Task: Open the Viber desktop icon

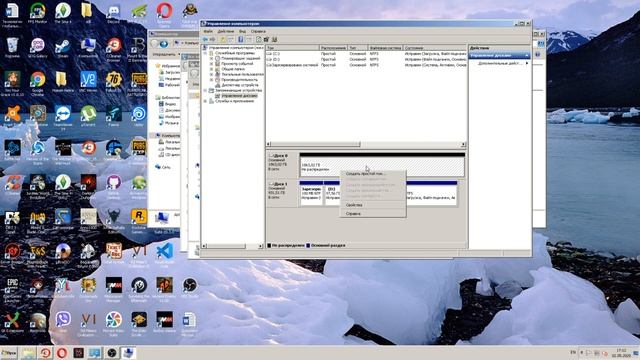Action: pyautogui.click(x=63, y=321)
